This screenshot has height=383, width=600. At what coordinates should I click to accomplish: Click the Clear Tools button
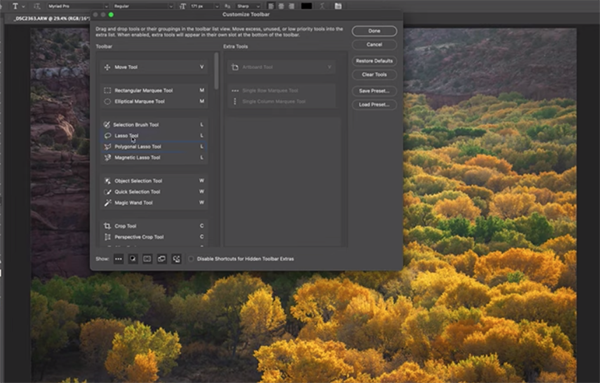374,75
